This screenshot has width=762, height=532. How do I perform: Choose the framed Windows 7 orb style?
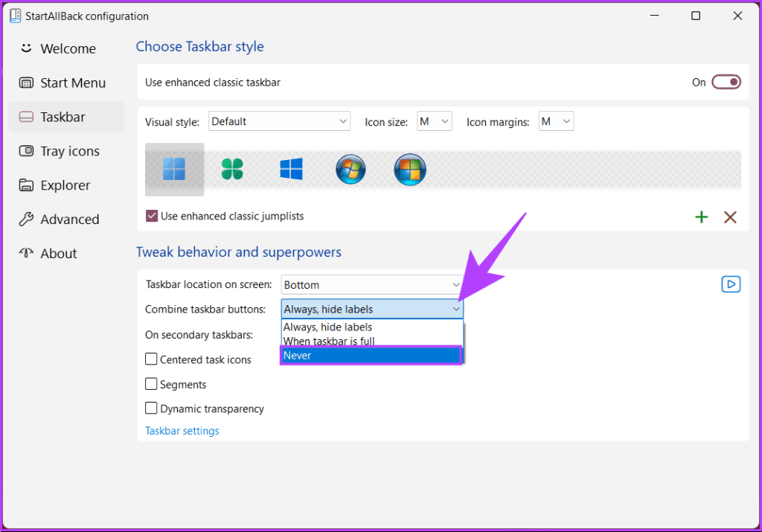[x=409, y=169]
